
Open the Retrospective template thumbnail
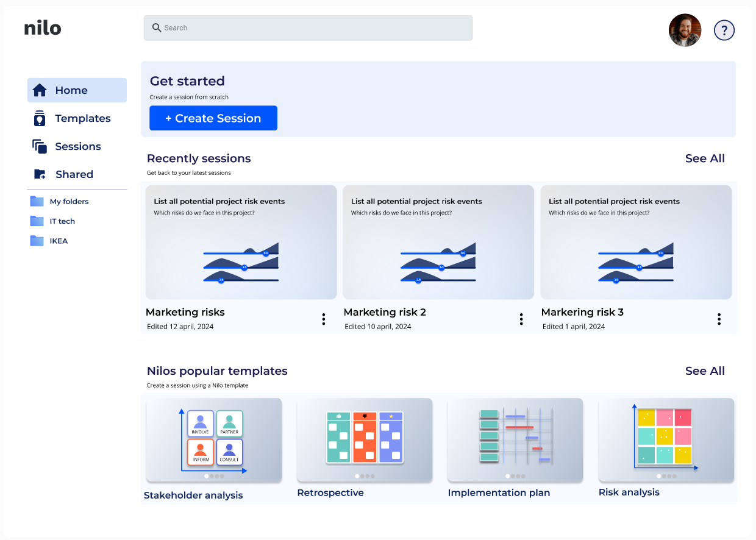click(365, 439)
